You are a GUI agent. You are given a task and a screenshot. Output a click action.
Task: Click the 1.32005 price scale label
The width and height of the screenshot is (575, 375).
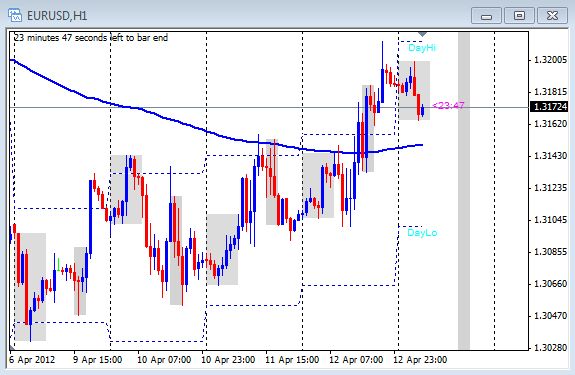pos(550,60)
